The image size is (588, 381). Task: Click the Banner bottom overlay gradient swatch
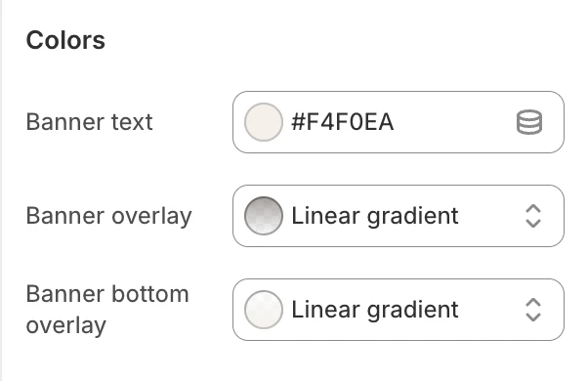click(x=264, y=310)
